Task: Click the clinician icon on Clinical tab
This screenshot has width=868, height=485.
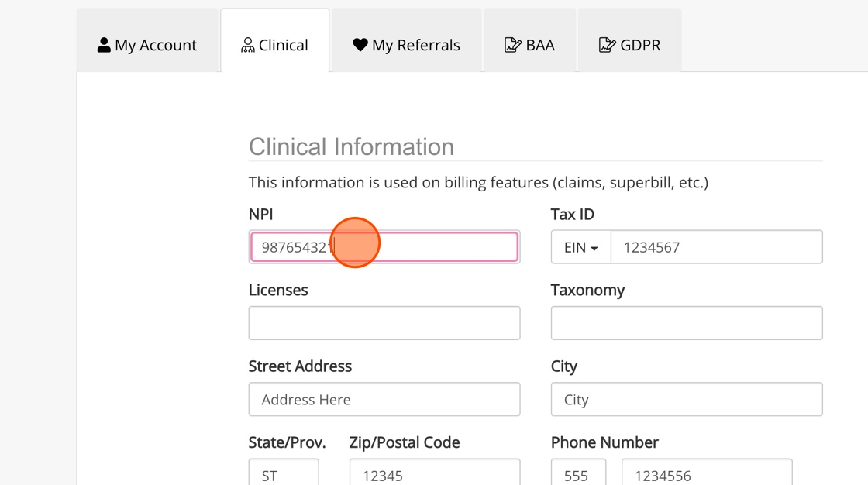Action: [x=247, y=45]
